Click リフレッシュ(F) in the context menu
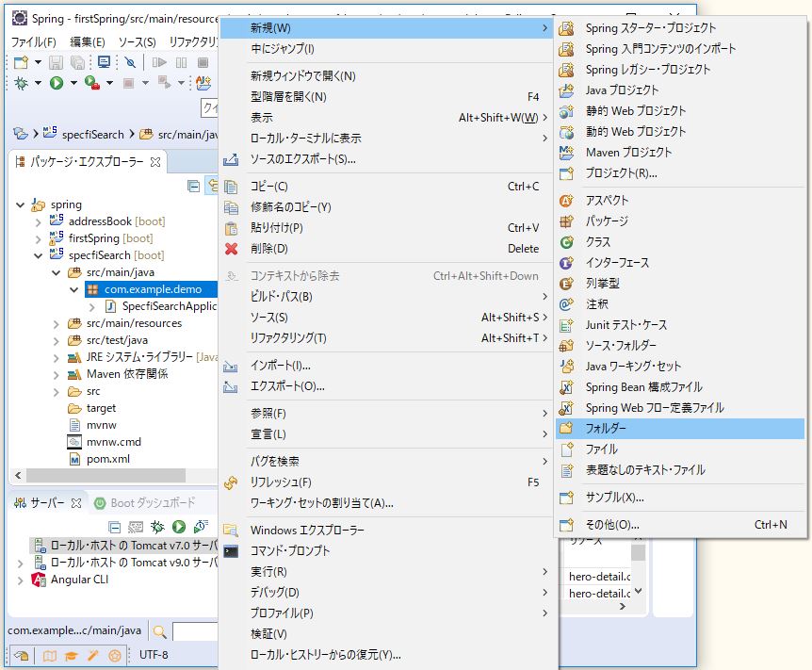 pos(386,482)
